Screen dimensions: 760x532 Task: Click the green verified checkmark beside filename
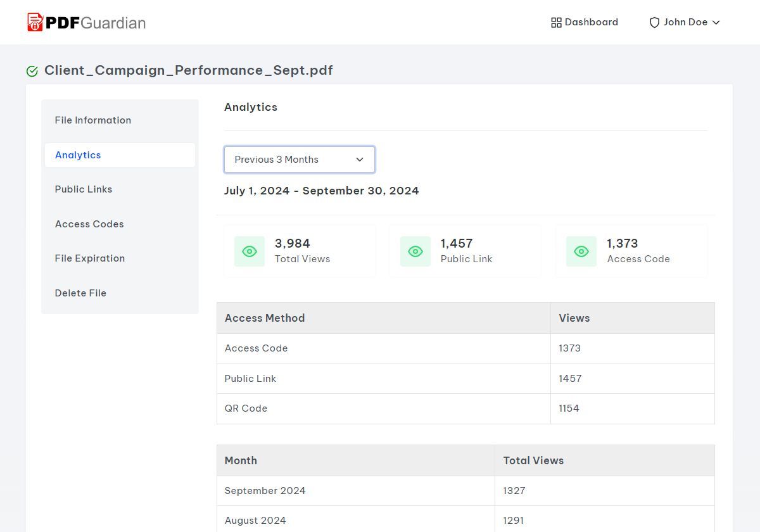(x=32, y=71)
